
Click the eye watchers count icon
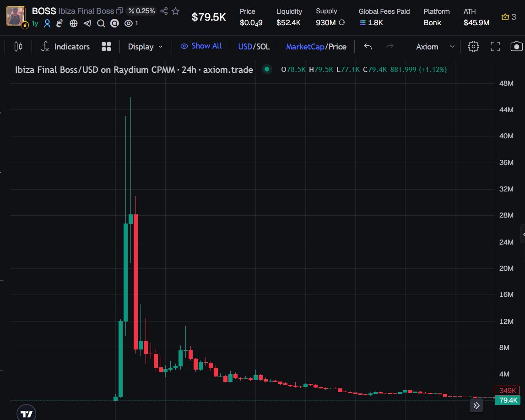click(x=128, y=23)
